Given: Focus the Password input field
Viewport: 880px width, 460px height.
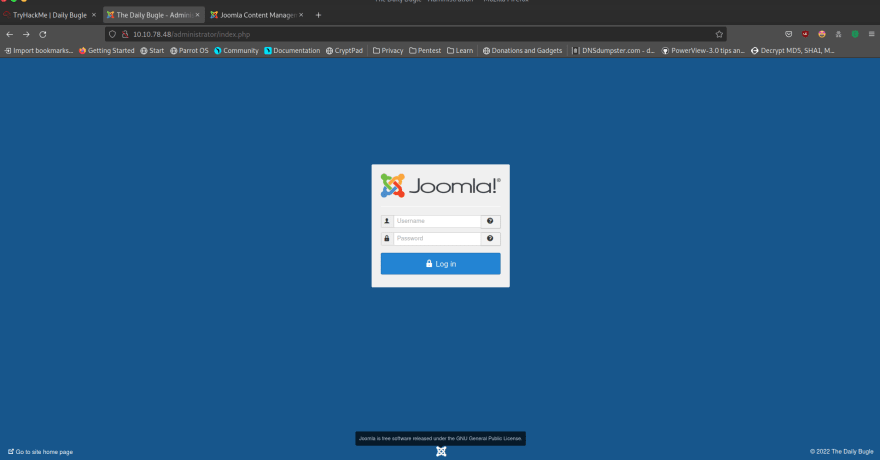Looking at the screenshot, I should tap(437, 238).
